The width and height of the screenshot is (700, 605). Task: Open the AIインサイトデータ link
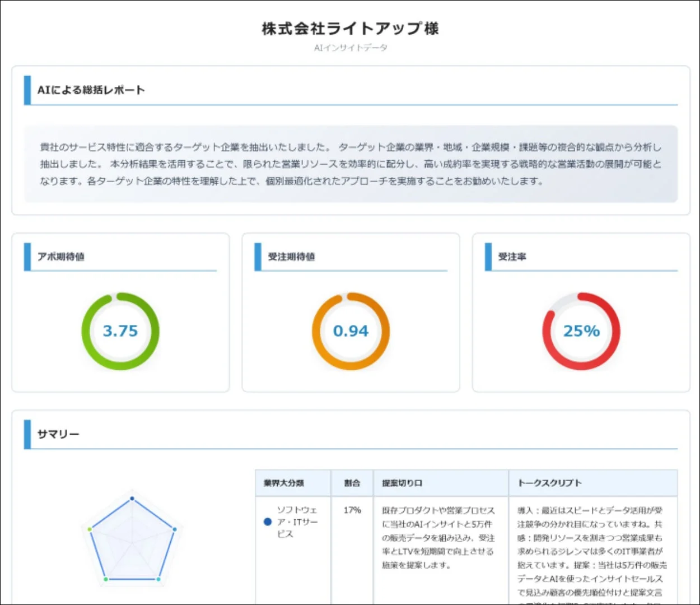coord(349,48)
